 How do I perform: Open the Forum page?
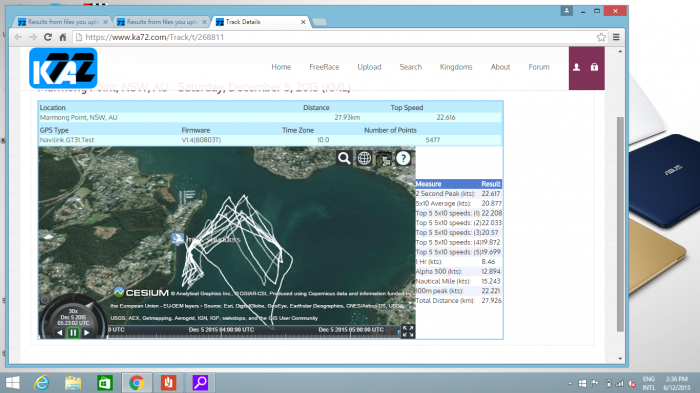click(x=539, y=67)
